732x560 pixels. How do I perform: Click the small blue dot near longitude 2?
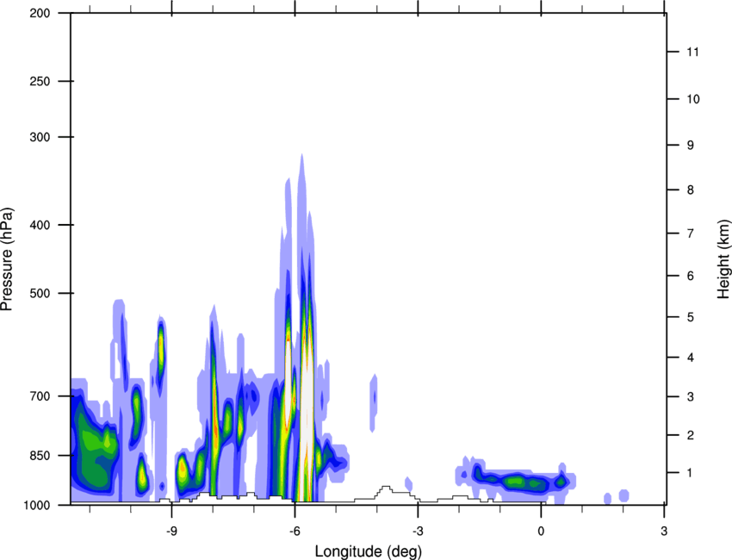click(x=623, y=495)
